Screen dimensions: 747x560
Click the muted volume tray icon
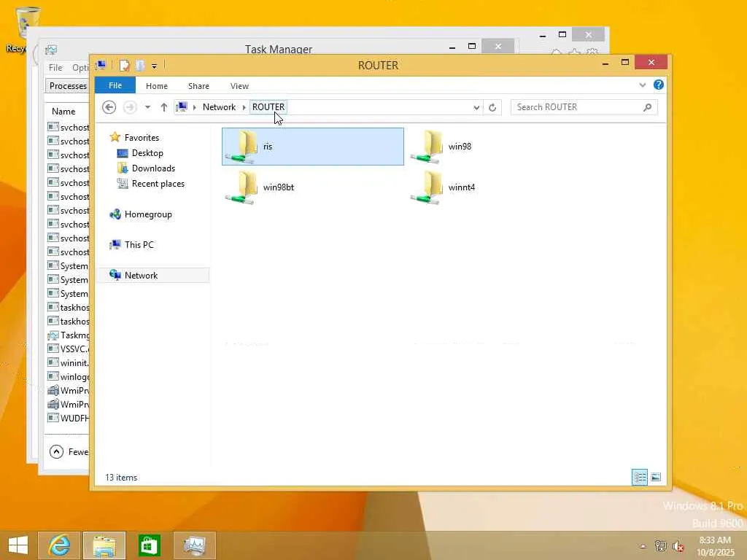pos(678,546)
